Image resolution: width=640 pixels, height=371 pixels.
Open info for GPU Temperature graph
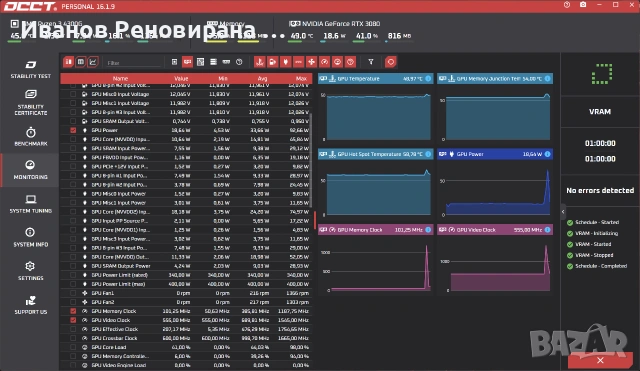(x=428, y=78)
